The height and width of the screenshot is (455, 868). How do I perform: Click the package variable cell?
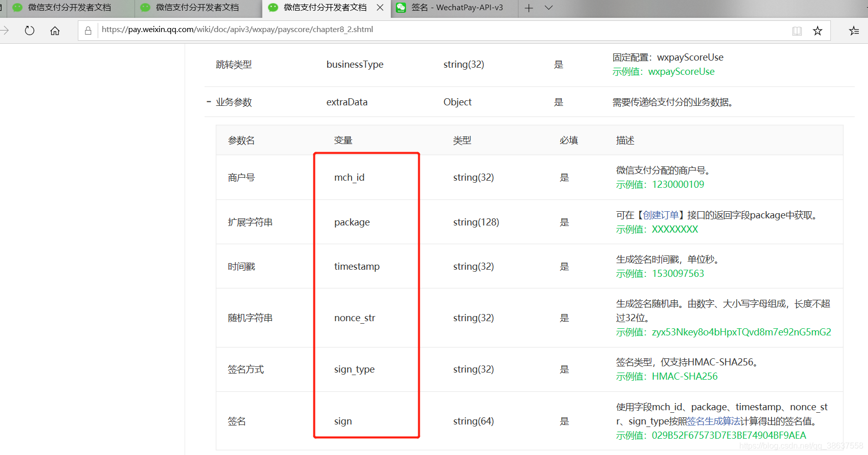pos(352,222)
